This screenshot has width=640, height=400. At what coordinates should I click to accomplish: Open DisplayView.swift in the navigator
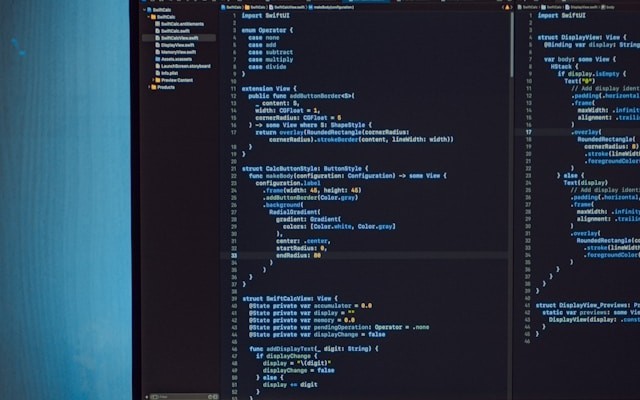pos(178,45)
